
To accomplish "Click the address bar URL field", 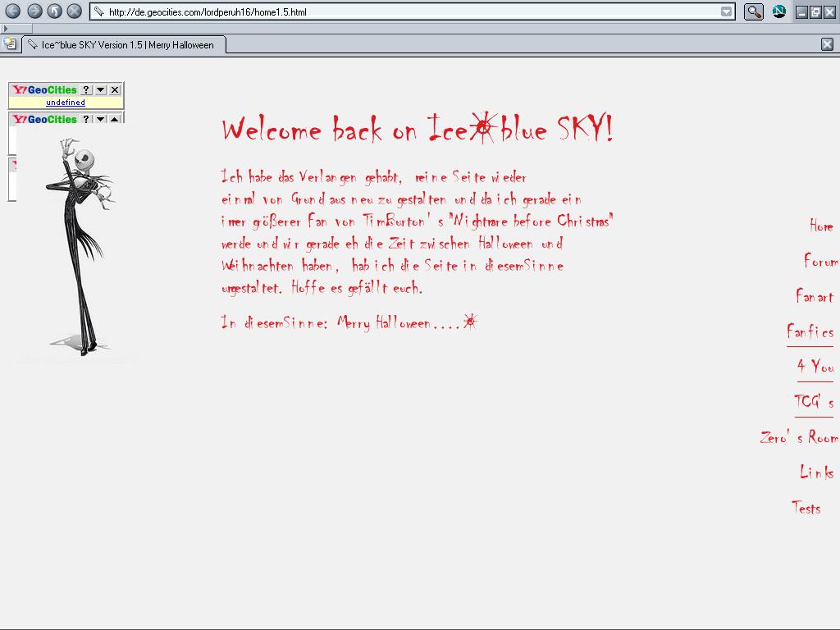I will coord(410,11).
